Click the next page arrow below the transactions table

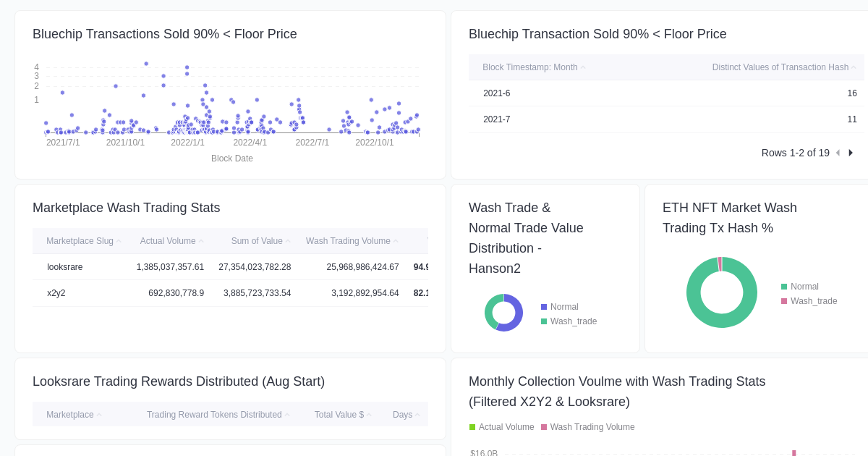[x=851, y=153]
